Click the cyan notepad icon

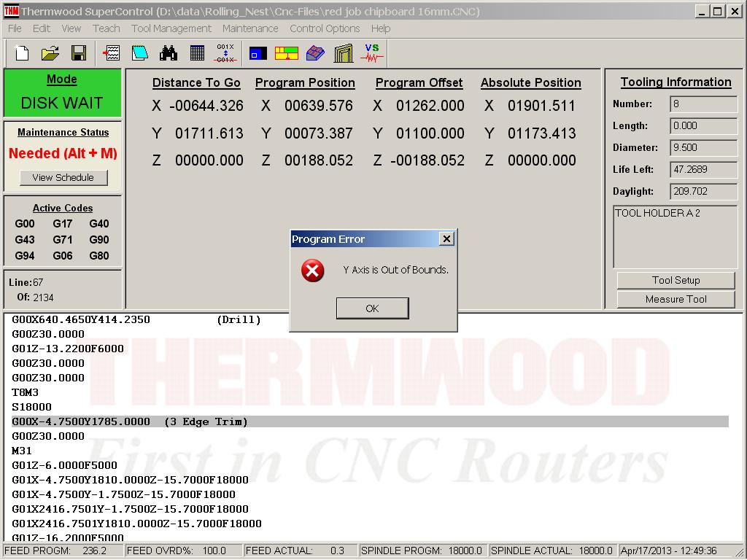[140, 53]
